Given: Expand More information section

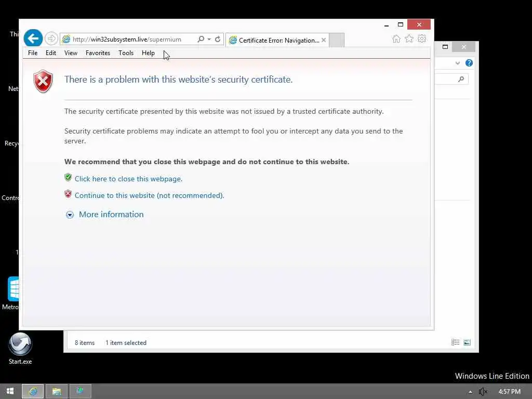Looking at the screenshot, I should (x=70, y=215).
